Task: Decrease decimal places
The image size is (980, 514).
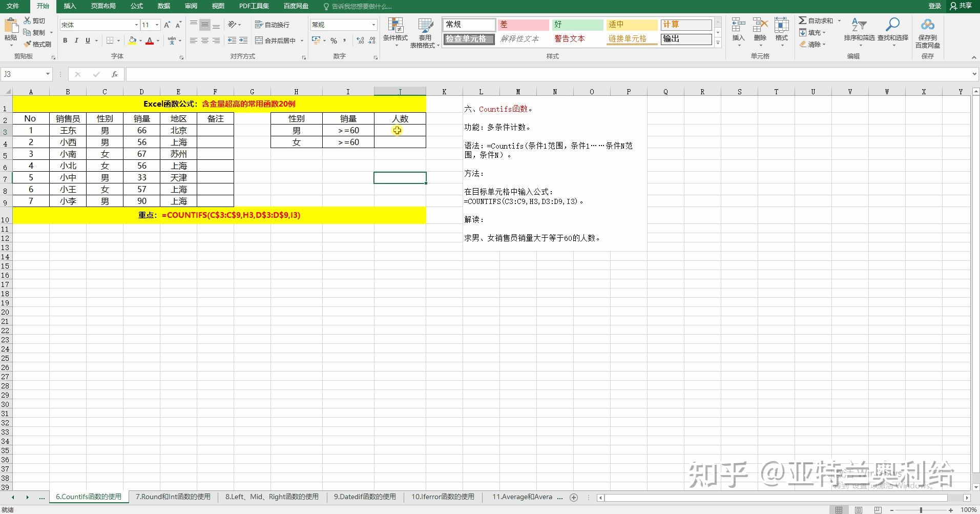Action: coord(372,40)
